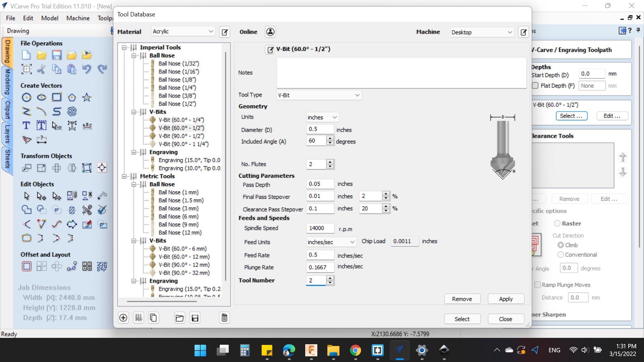
Task: Click the Online account profile icon
Action: (270, 32)
